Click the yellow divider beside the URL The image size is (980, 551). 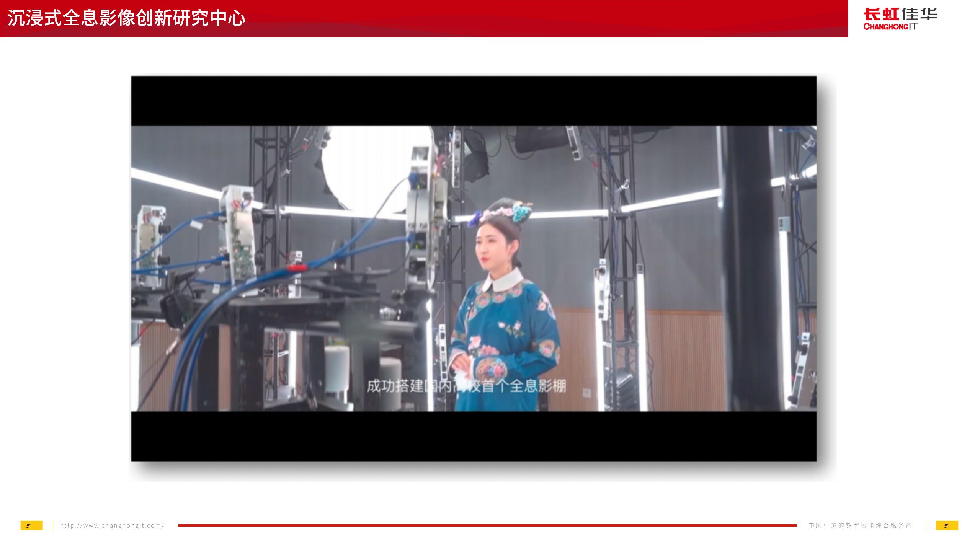pos(53,525)
